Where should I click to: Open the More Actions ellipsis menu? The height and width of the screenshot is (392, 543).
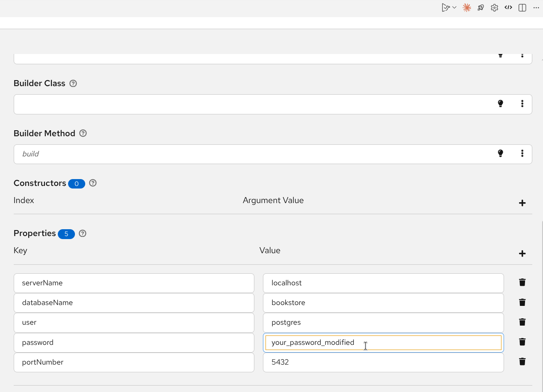(x=536, y=8)
